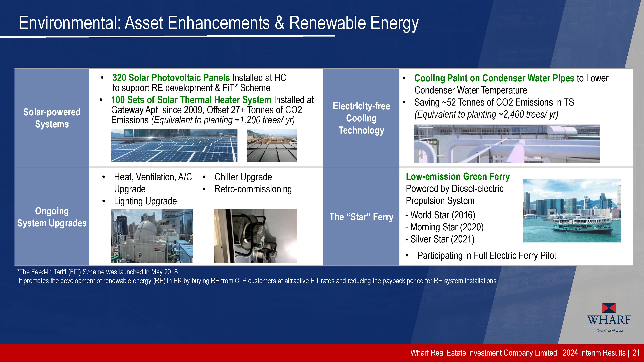Click the 'Solar-powered Systems' heading cell
Image resolution: width=644 pixels, height=362 pixels.
point(52,118)
